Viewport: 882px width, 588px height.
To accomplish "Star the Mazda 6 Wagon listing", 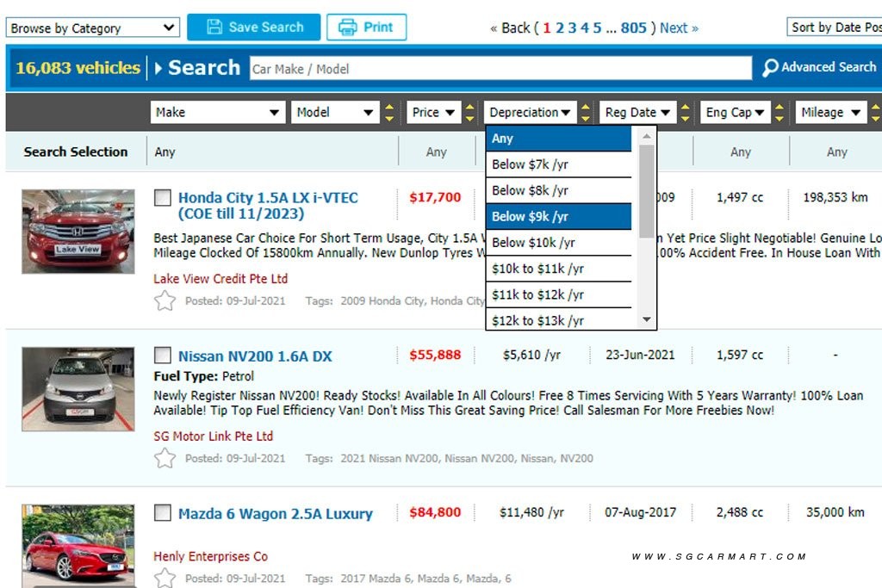I will (x=165, y=578).
